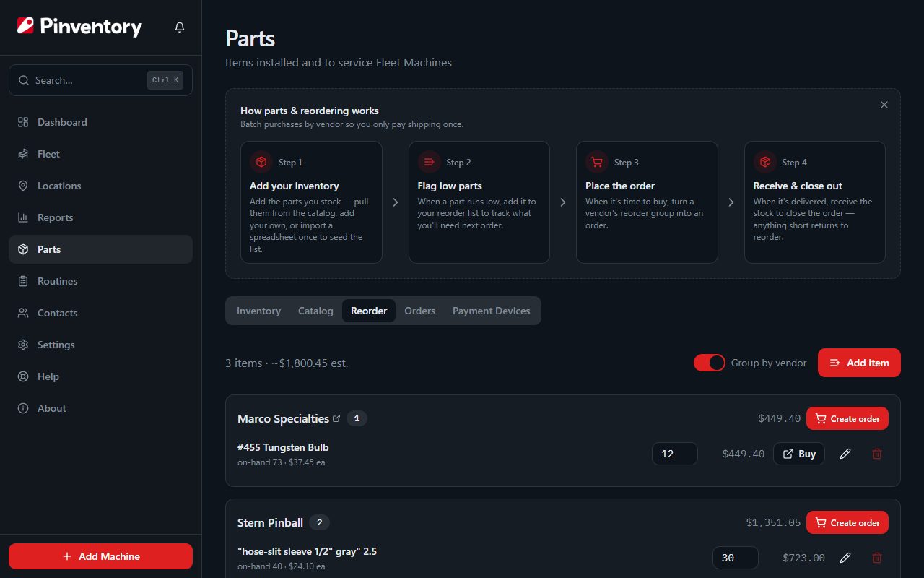Click the About info icon
This screenshot has height=578, width=924.
pos(23,408)
